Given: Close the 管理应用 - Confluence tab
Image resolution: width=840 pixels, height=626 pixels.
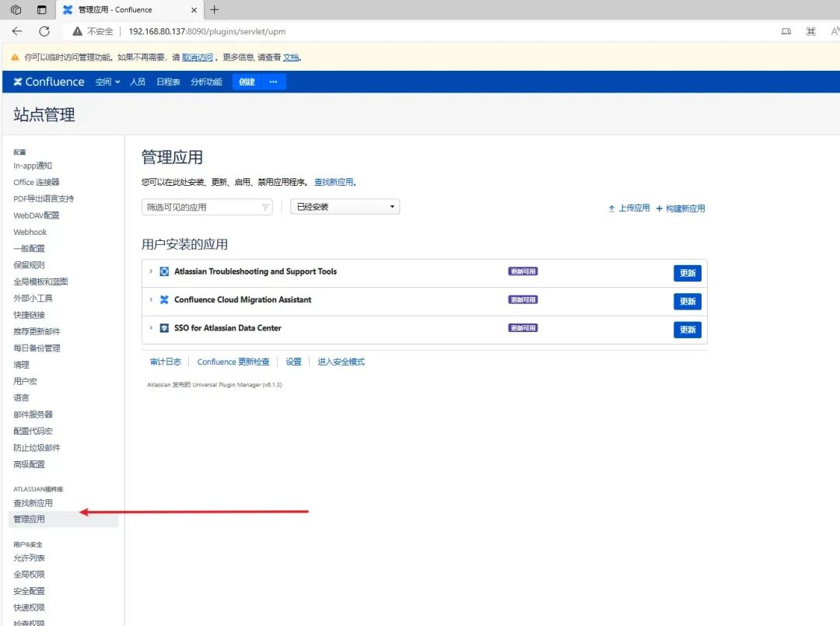Looking at the screenshot, I should 194,9.
